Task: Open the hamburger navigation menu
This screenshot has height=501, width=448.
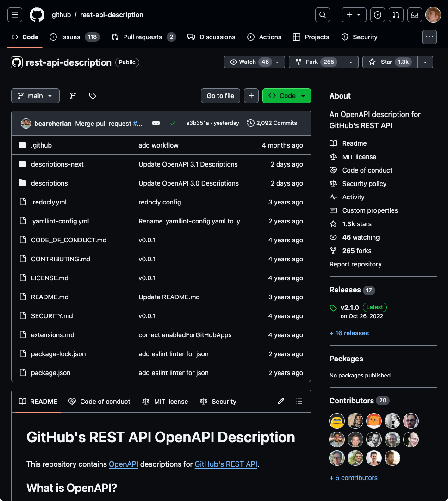Action: click(14, 15)
